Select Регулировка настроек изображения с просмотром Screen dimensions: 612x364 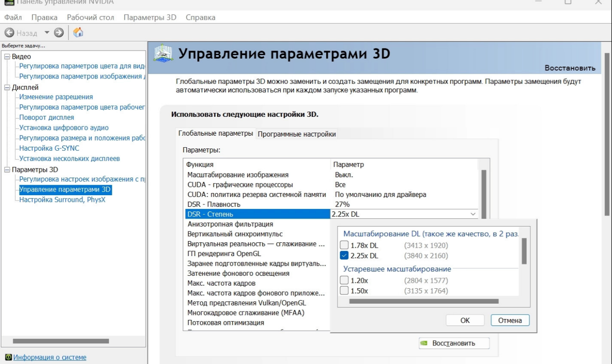(82, 179)
